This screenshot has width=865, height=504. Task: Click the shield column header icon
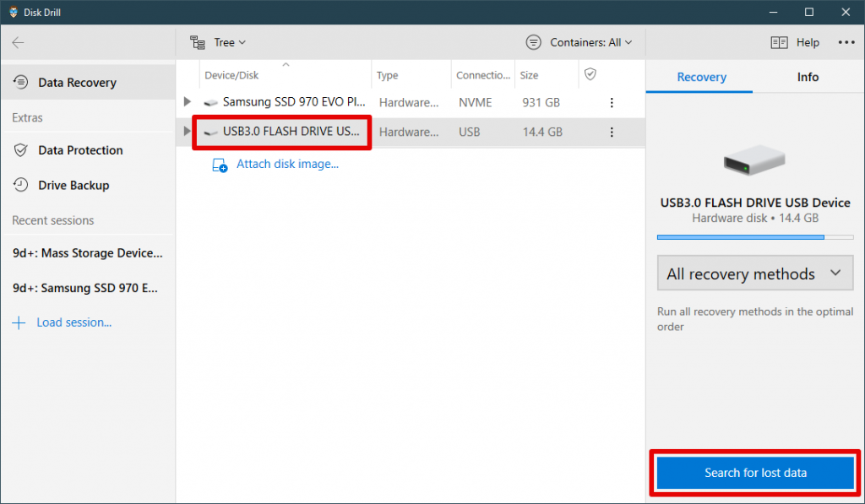click(589, 74)
